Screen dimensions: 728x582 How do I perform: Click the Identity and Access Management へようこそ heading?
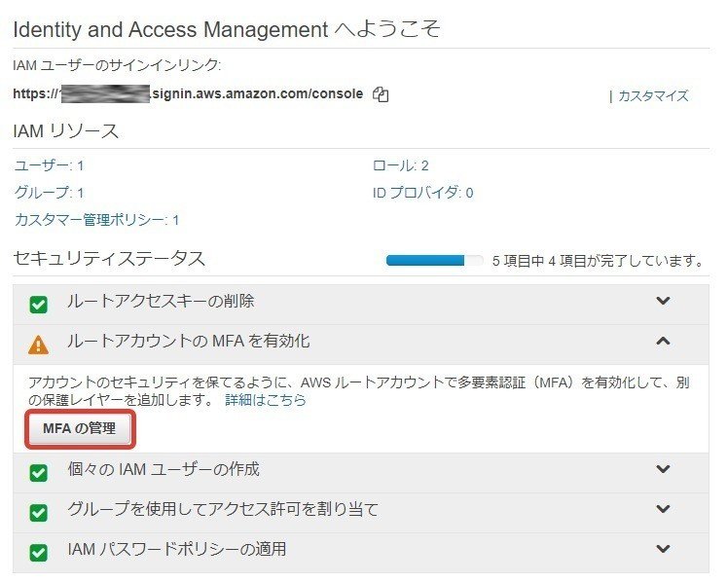click(x=227, y=29)
